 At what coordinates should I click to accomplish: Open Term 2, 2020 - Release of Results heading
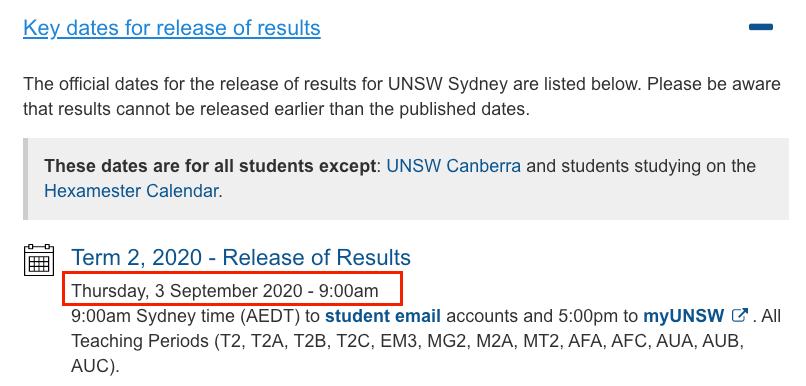click(241, 257)
